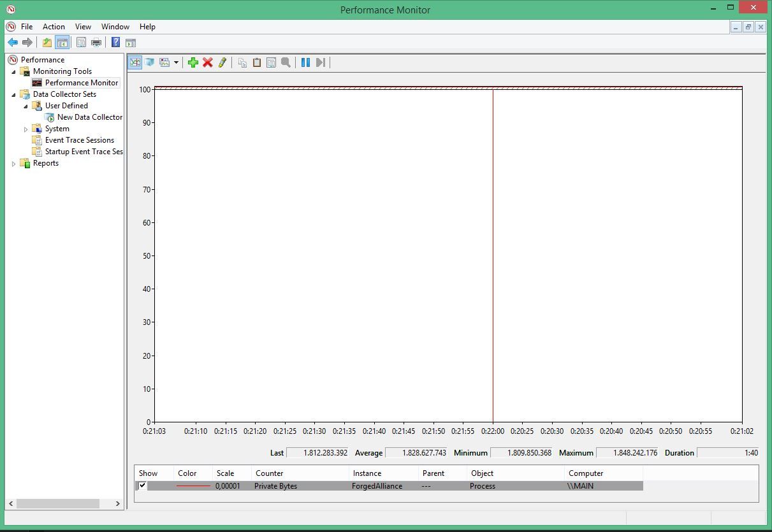Select the New Data Collector item
Screen dimensions: 772x532
point(90,117)
